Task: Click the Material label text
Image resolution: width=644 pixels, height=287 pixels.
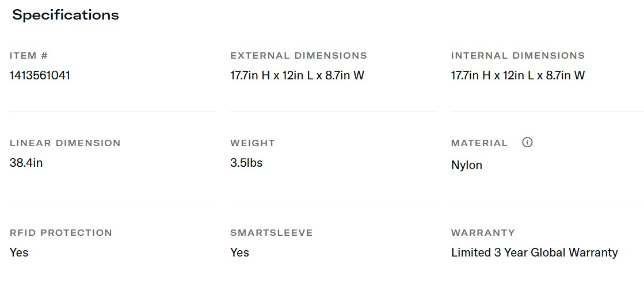Action: (479, 143)
